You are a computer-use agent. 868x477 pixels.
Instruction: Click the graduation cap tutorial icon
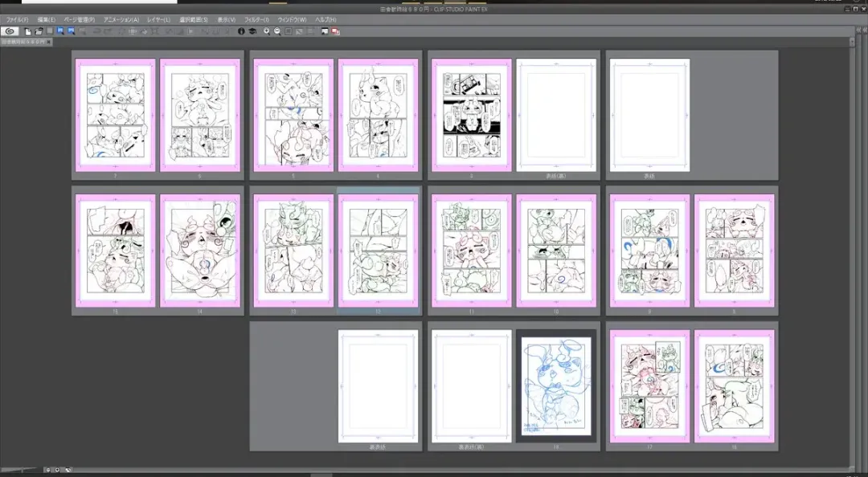click(x=252, y=31)
